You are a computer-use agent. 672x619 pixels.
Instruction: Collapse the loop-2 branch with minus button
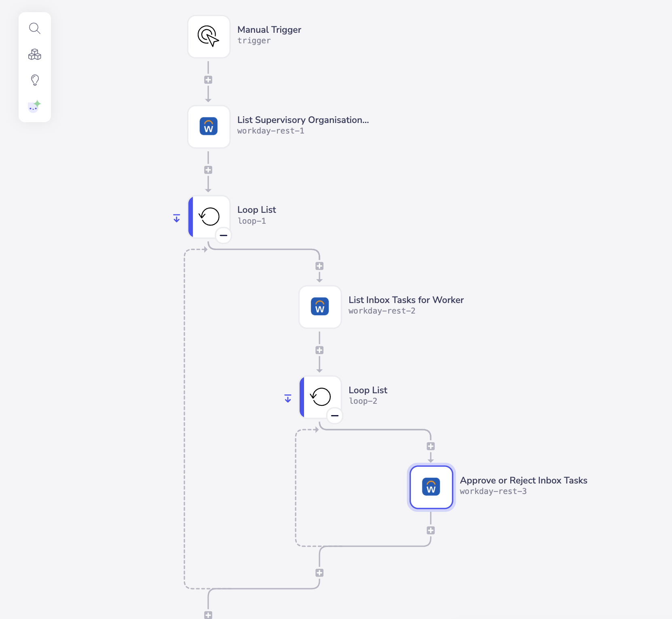(335, 415)
